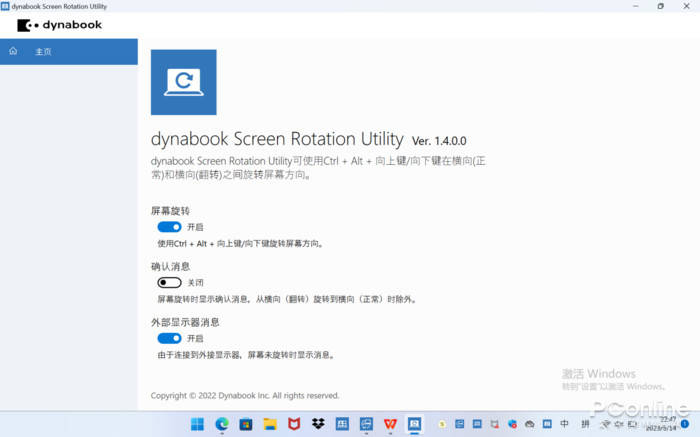Maximize the Screen Rotation Utility window
Viewport: 700px width, 437px height.
click(660, 6)
